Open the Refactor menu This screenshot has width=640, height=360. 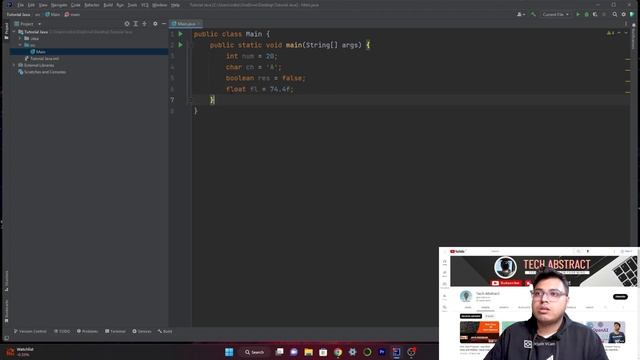[x=92, y=5]
